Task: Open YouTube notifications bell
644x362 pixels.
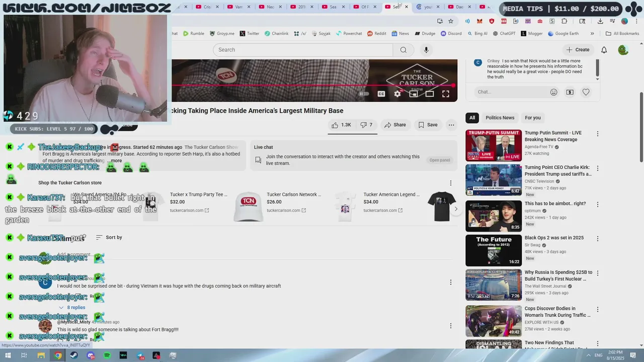Action: (604, 50)
